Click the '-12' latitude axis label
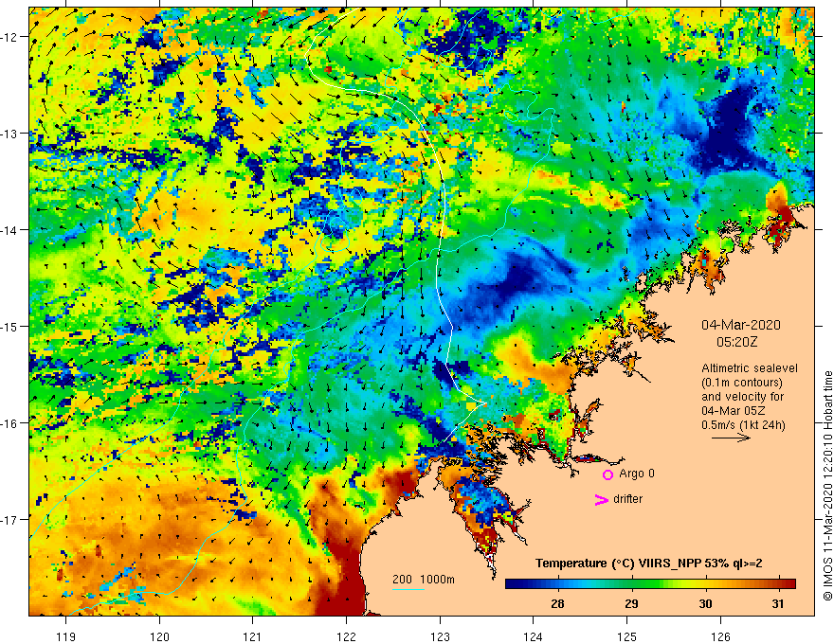 (x=9, y=37)
